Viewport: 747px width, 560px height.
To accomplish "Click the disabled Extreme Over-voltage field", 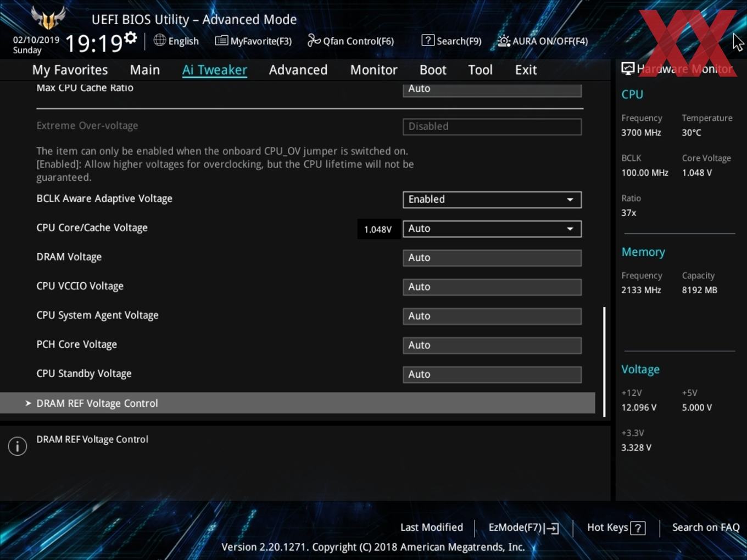I will tap(492, 126).
